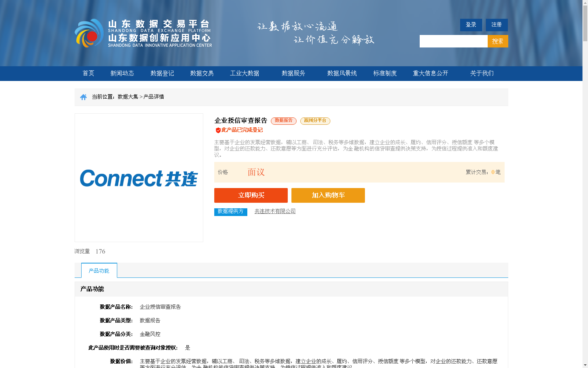This screenshot has height=368, width=588.
Task: Click the 搜索 search button
Action: point(498,41)
